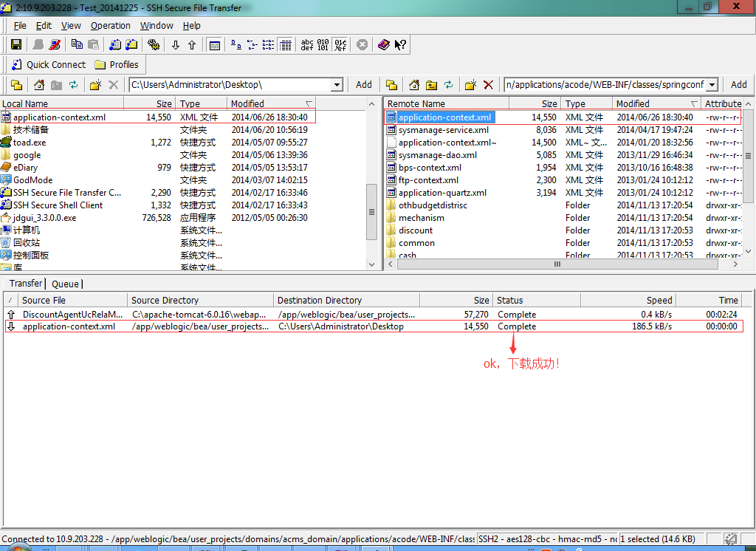Image resolution: width=756 pixels, height=551 pixels.
Task: Click the Save settings floppy icon
Action: [16, 45]
